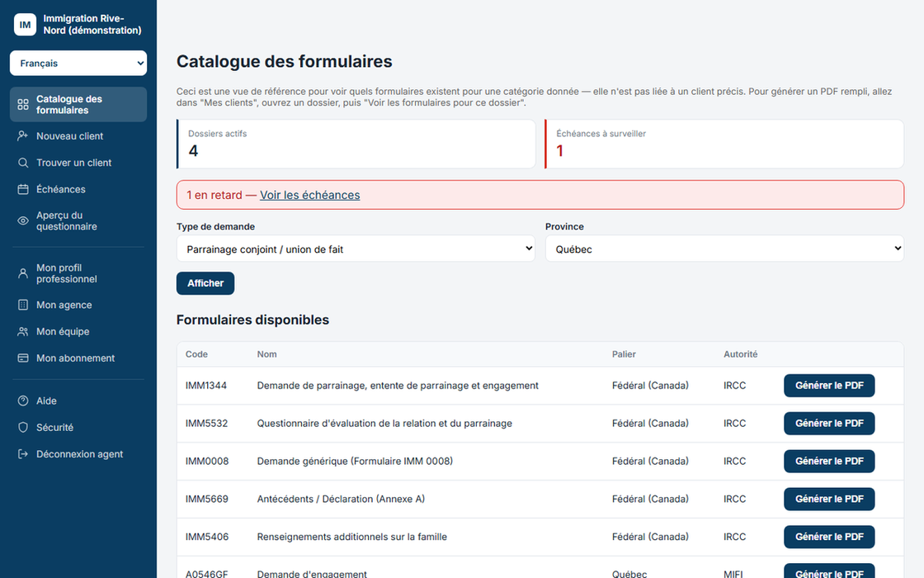Screen dimensions: 924x578
Task: Click the Formulaires disponibles heading
Action: tap(252, 320)
